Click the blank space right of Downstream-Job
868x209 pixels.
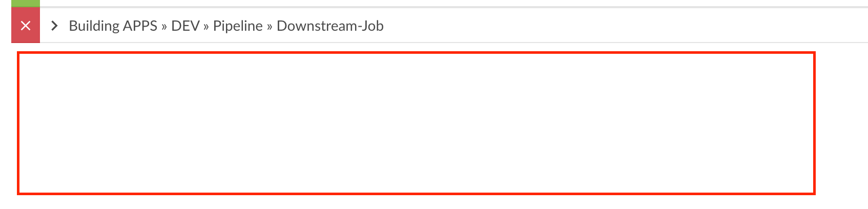615,26
